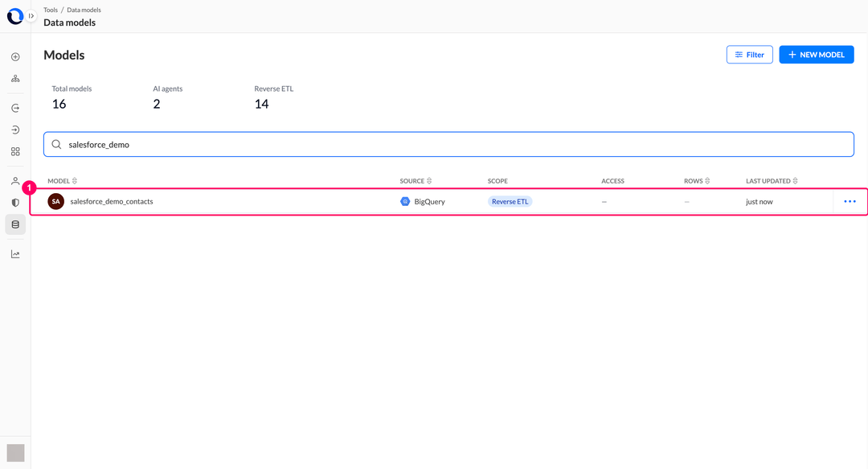Click the app logo in the top-left corner

[x=15, y=17]
